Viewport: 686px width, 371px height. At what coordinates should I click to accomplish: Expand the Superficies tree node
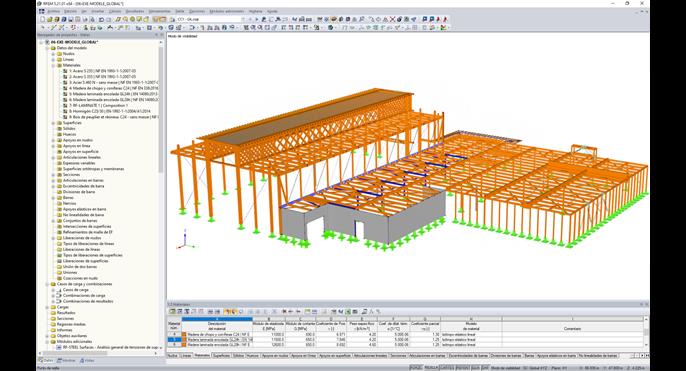click(x=53, y=123)
